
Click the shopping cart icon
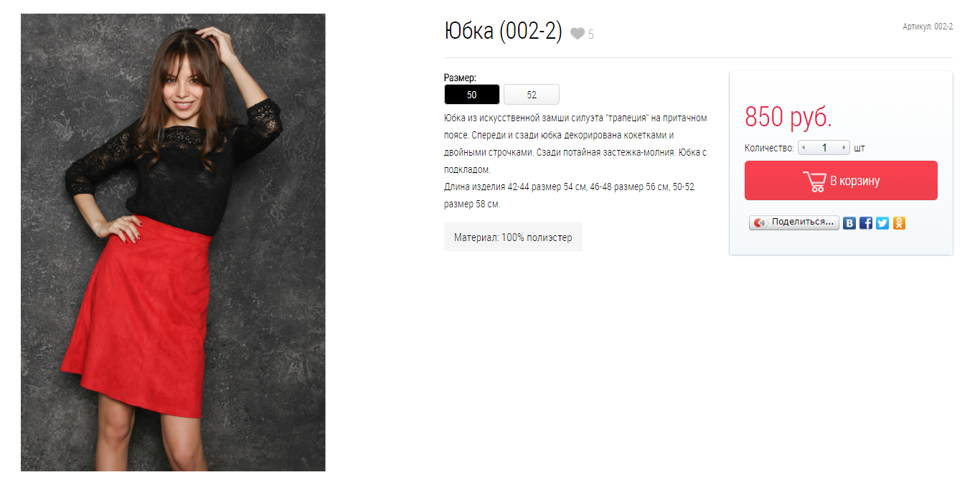pyautogui.click(x=814, y=181)
